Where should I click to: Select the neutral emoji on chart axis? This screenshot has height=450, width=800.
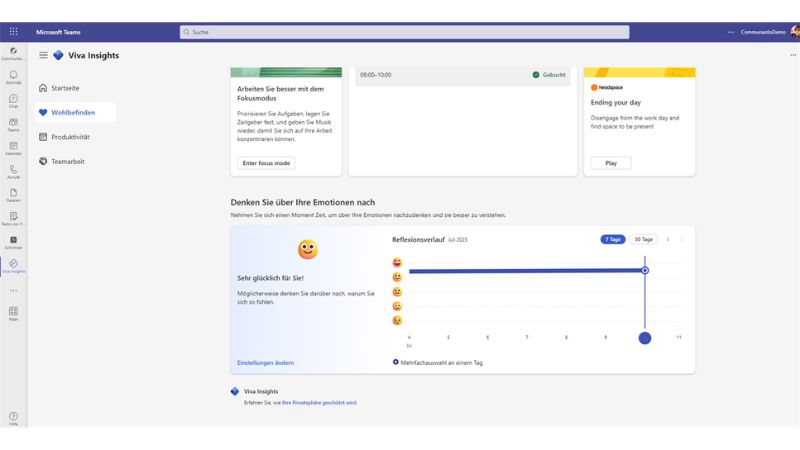pos(397,292)
